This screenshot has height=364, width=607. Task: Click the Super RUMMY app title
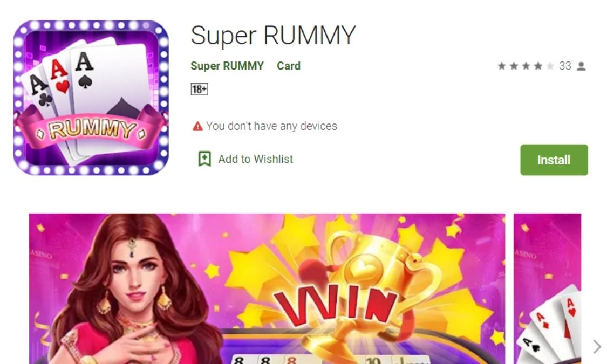point(273,35)
